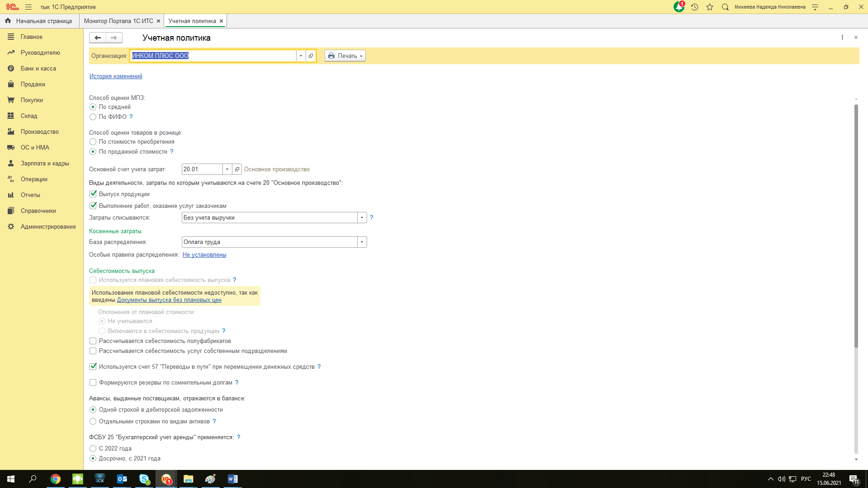868x488 pixels.
Task: Click the search magnifier icon
Action: 725,7
